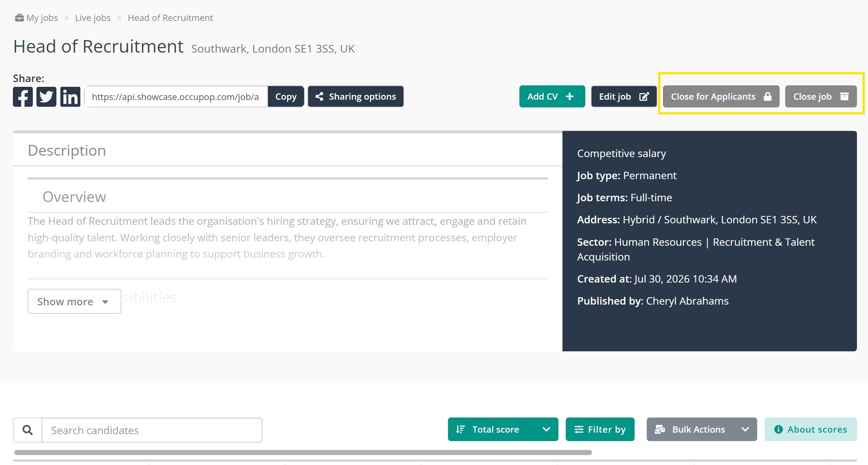The height and width of the screenshot is (465, 868).
Task: Click the Head of Recruitment page title
Action: click(98, 46)
